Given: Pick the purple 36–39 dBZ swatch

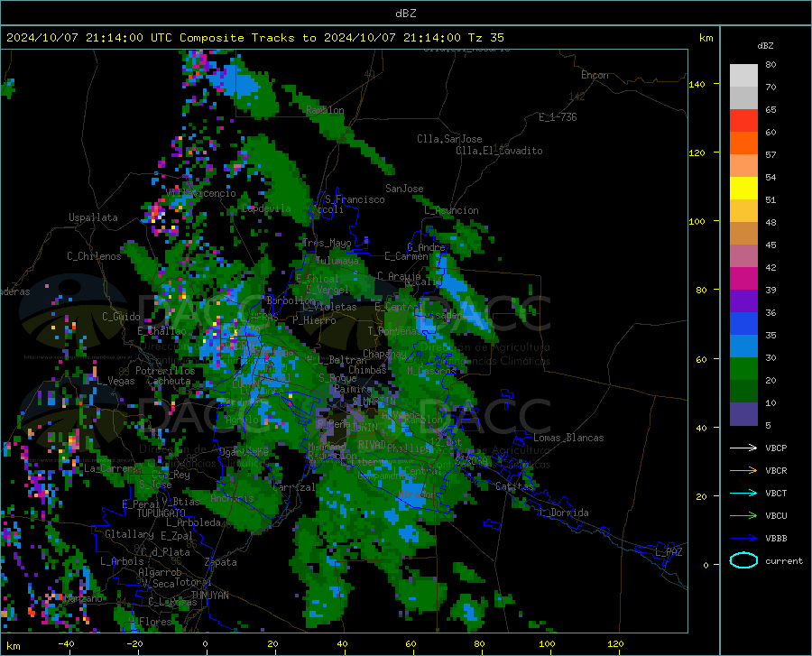Looking at the screenshot, I should tap(743, 301).
